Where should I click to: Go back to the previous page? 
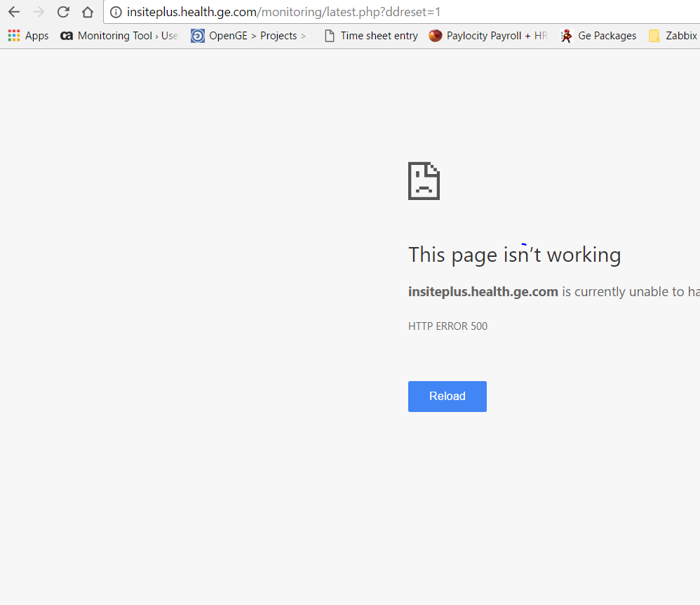[x=14, y=12]
